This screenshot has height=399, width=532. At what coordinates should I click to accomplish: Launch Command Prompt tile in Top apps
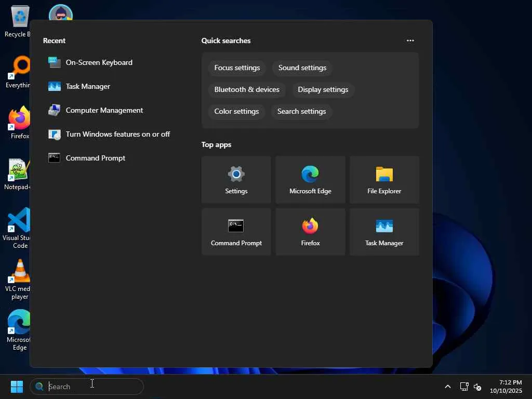[236, 231]
